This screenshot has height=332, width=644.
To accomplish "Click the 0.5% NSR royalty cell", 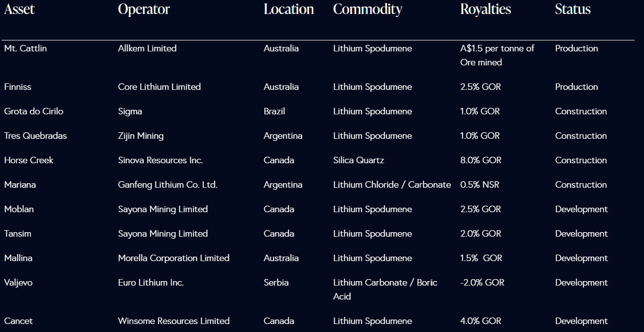I will (480, 185).
